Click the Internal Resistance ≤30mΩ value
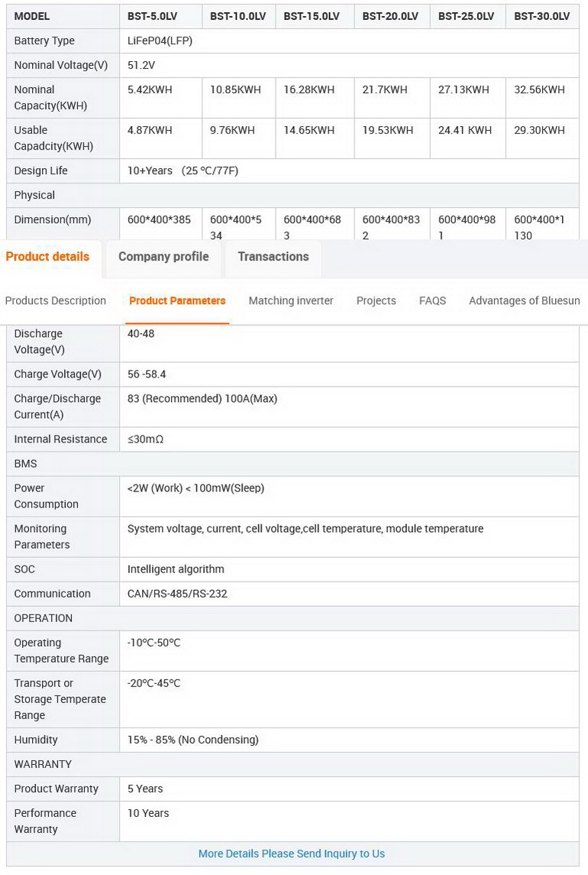This screenshot has height=875, width=588. [x=145, y=439]
